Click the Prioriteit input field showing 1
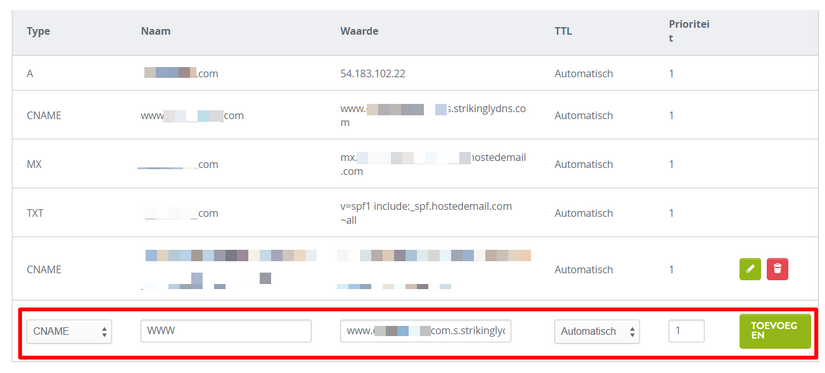 tap(686, 331)
